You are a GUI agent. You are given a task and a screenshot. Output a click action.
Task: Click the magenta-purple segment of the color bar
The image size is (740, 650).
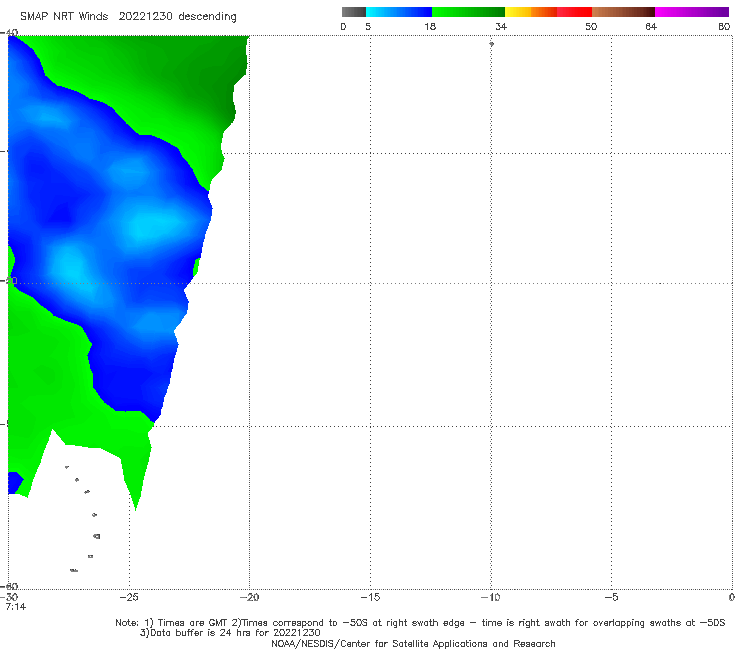[692, 12]
